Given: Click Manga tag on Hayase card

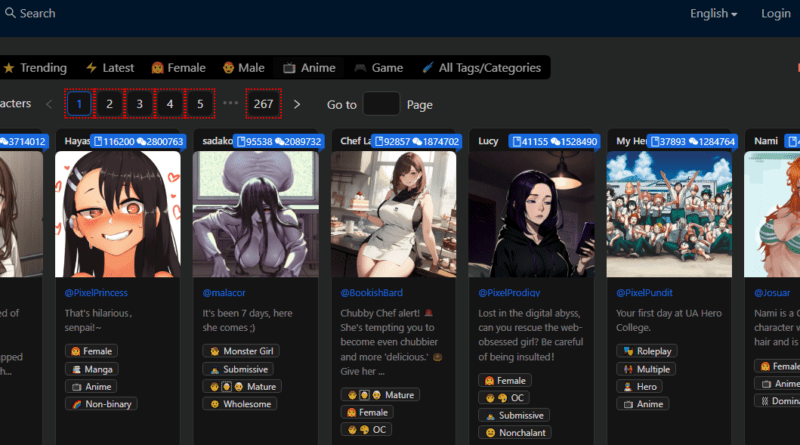Looking at the screenshot, I should pyautogui.click(x=92, y=369).
